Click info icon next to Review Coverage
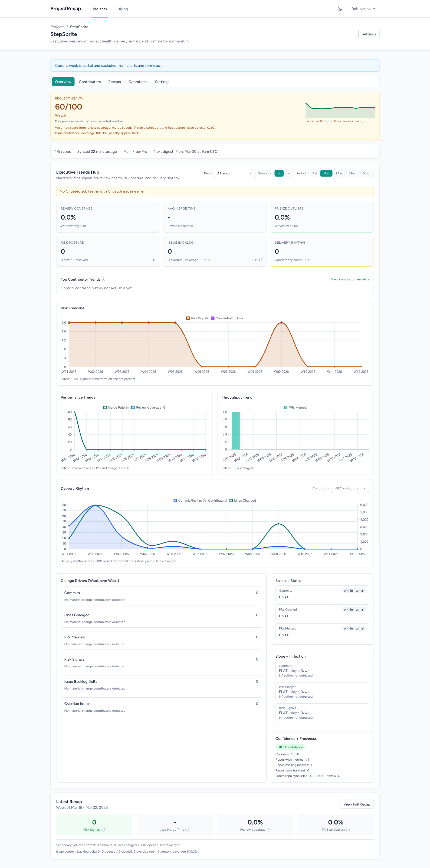 pyautogui.click(x=268, y=830)
